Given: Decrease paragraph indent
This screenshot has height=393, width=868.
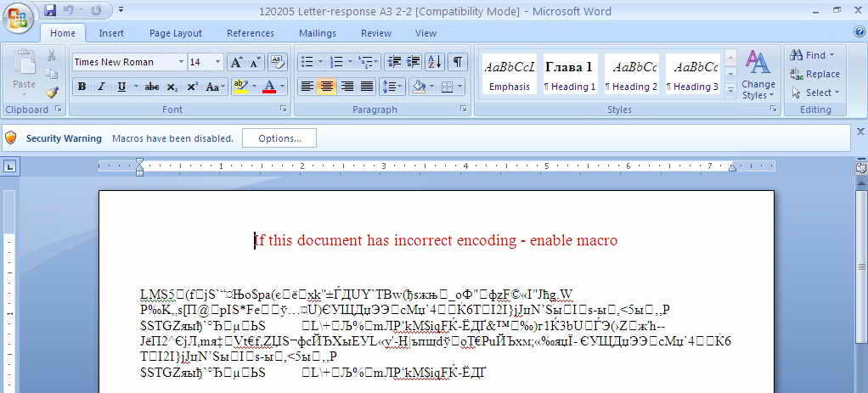Looking at the screenshot, I should (x=394, y=62).
